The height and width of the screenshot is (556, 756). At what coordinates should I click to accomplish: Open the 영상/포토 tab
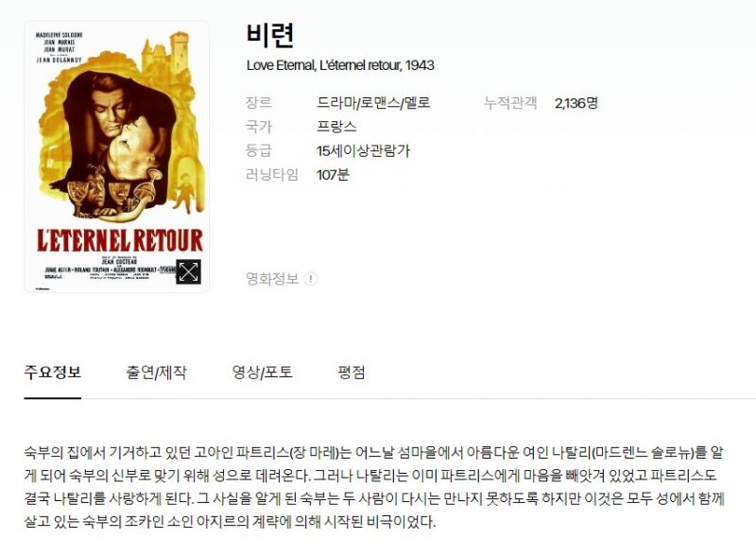pyautogui.click(x=263, y=373)
